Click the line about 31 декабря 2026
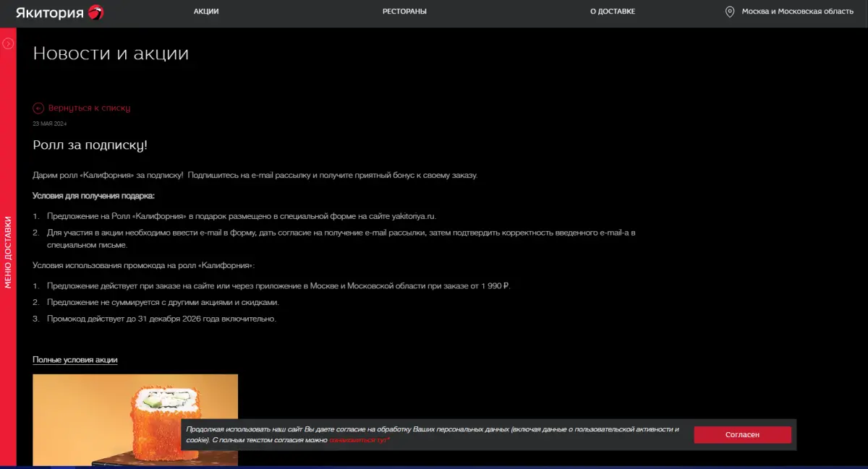 click(161, 319)
